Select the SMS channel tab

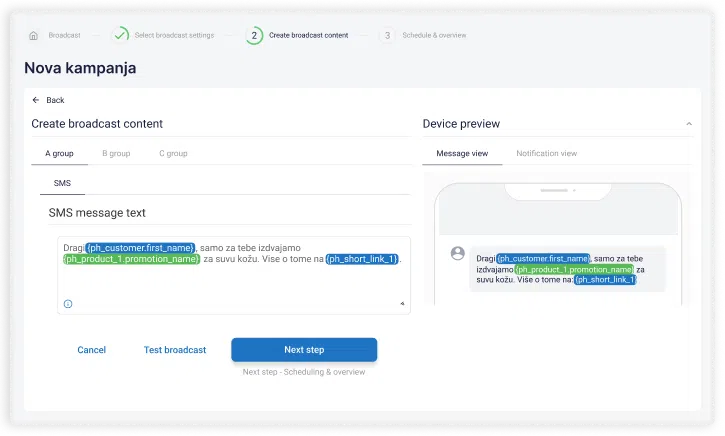coord(62,184)
